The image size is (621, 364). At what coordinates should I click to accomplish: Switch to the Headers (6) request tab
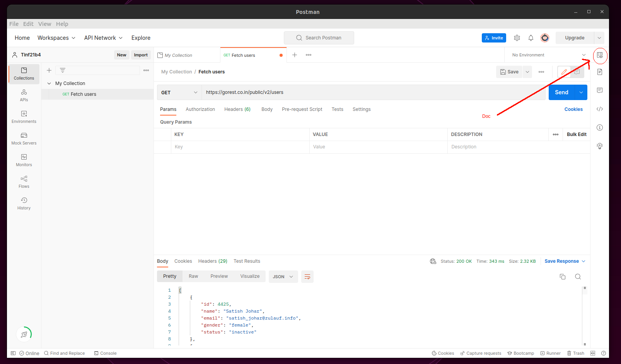[237, 109]
